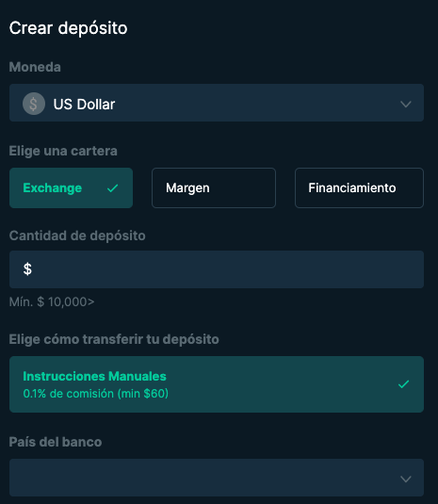
Task: Click the dollar sign in the amount field
Action: pyautogui.click(x=27, y=269)
